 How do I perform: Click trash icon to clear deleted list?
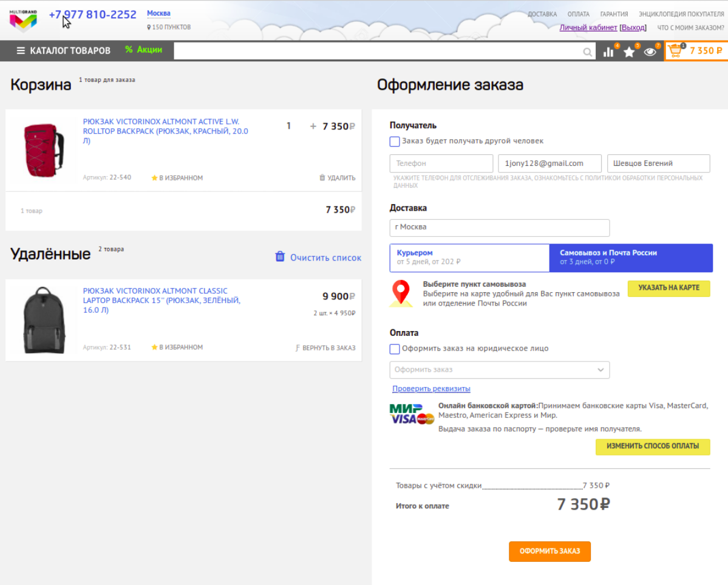[280, 257]
